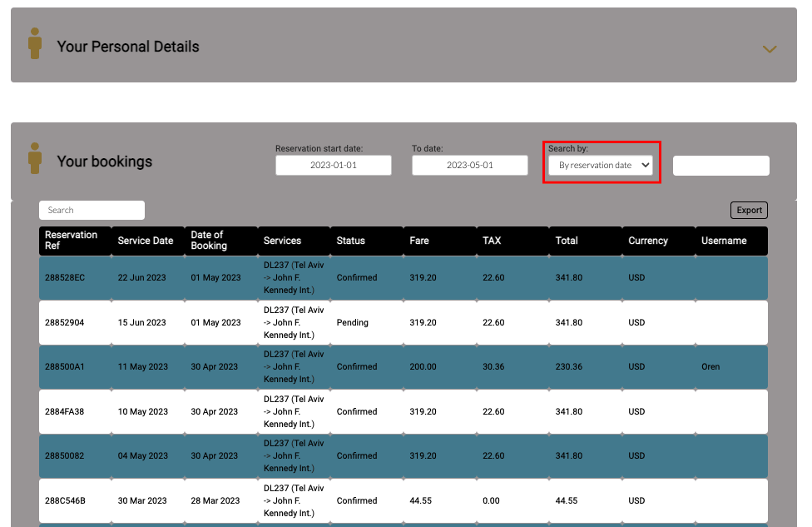Click service date 22 Jun 2023
Viewport: 812px width, 527px height.
[x=142, y=278]
